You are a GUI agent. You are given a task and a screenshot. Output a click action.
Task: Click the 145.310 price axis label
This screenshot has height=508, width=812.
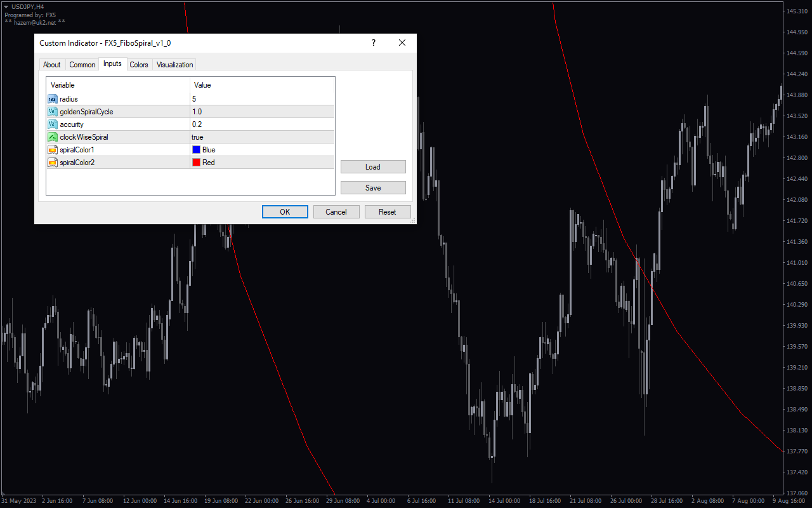click(x=796, y=11)
